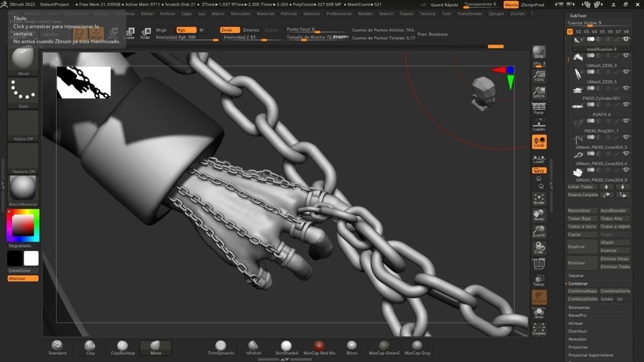Toggle the Transp transparency icon
The height and width of the screenshot is (362, 644).
tap(539, 281)
